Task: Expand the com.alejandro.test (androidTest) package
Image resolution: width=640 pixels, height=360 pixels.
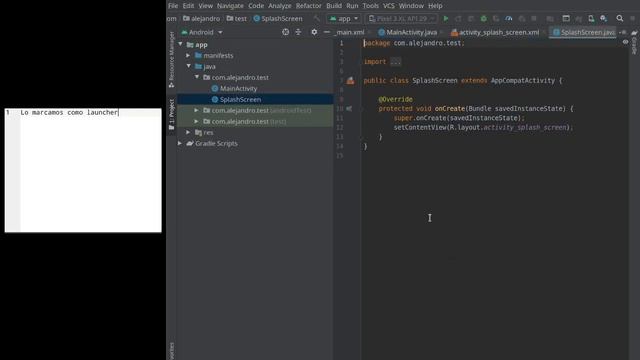Action: [196, 110]
